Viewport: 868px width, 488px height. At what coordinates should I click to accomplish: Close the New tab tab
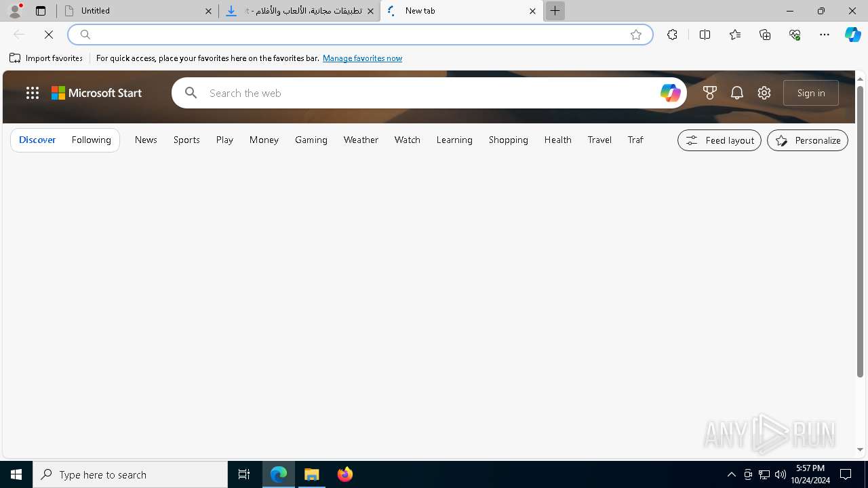(532, 11)
